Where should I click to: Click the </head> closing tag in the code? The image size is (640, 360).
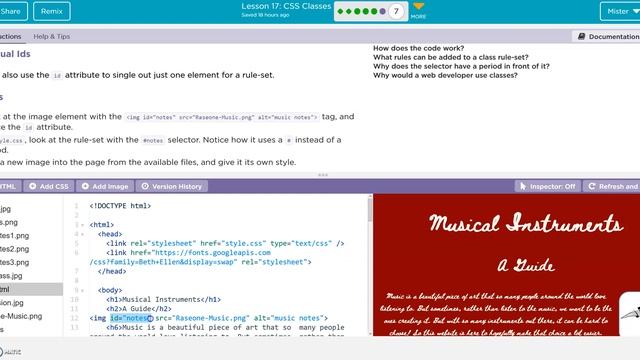click(112, 271)
